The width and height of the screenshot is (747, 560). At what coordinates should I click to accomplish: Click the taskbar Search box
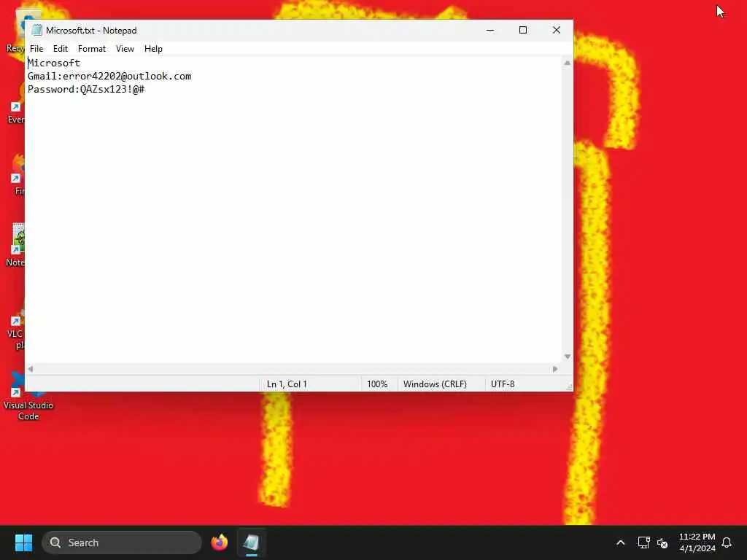[122, 542]
